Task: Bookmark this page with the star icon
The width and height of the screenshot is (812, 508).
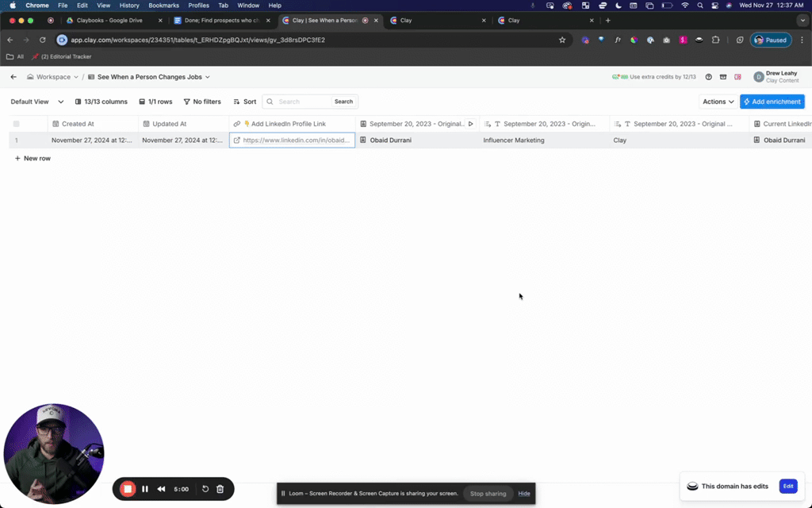Action: point(562,40)
